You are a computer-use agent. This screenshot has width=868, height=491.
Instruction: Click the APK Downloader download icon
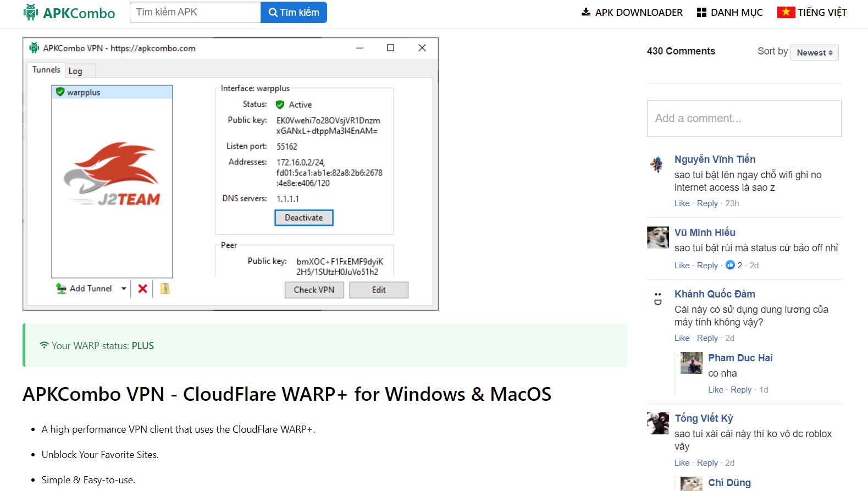tap(586, 12)
